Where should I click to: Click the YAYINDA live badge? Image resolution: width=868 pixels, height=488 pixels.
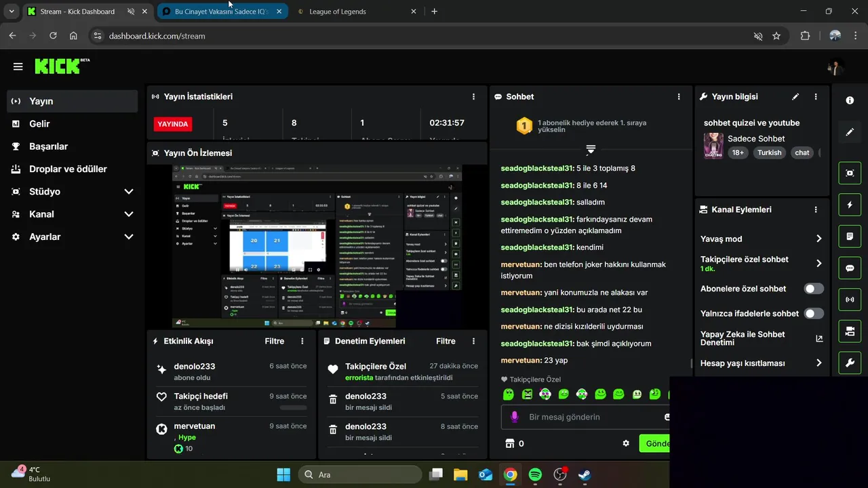point(173,124)
